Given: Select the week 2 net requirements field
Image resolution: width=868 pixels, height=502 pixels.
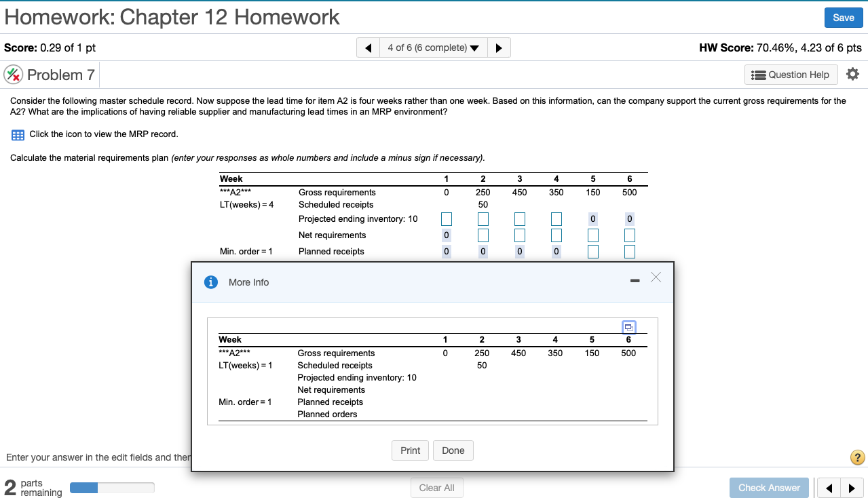Looking at the screenshot, I should click(483, 235).
